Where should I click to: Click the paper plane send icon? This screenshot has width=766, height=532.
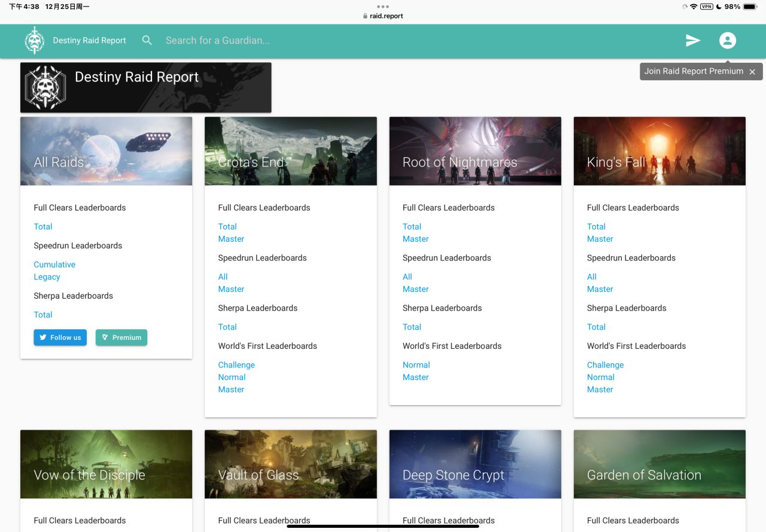[693, 41]
